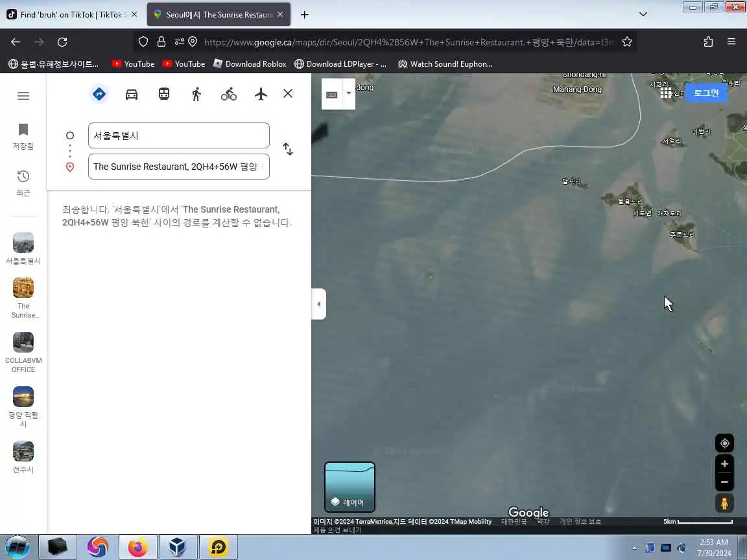This screenshot has width=747, height=560.
Task: Open 약관 terms link
Action: coord(543,521)
